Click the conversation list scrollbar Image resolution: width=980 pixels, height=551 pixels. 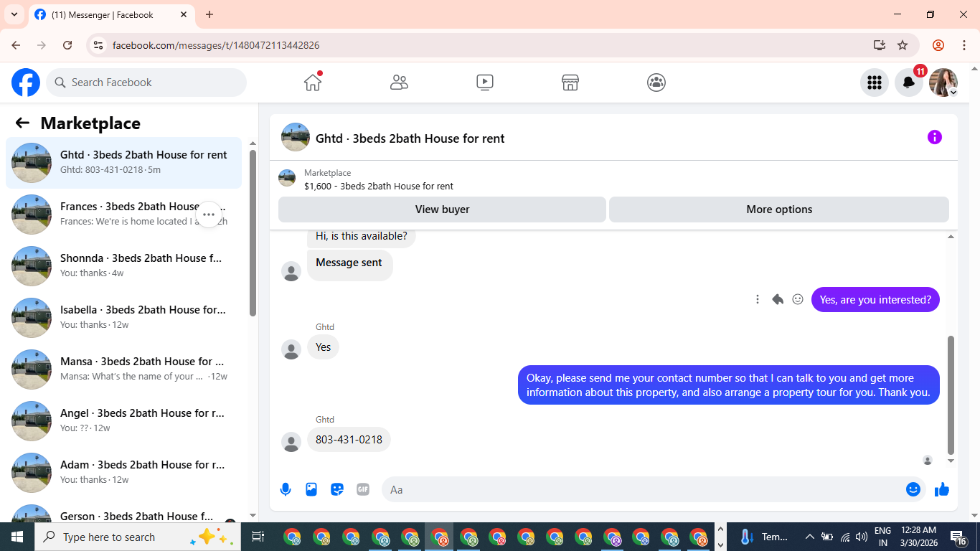click(x=253, y=232)
